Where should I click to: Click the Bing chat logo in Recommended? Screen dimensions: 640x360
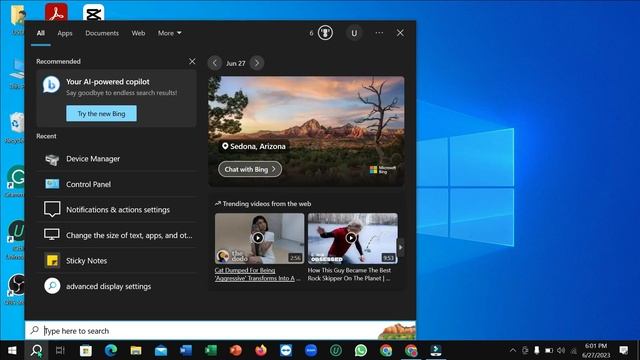pos(51,84)
